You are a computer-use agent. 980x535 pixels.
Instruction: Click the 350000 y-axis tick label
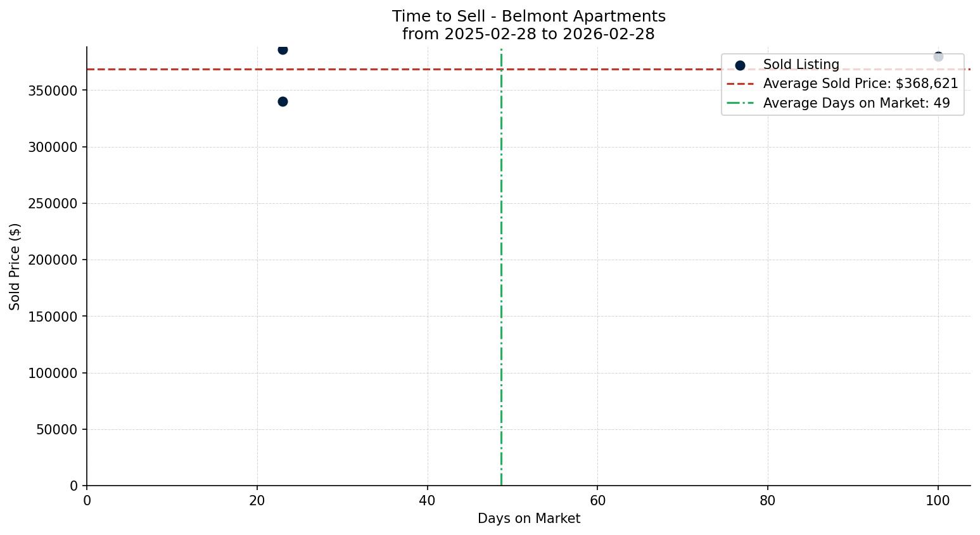click(53, 91)
